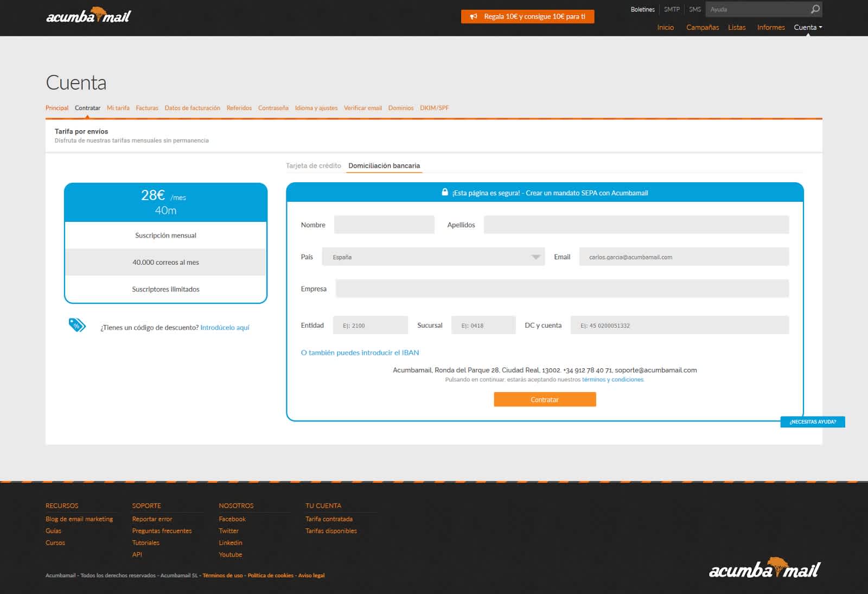
Task: Open Tarifa contratada footer link
Action: click(x=329, y=519)
